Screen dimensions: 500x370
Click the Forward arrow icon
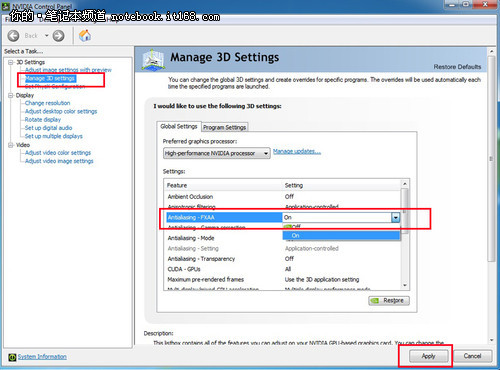(x=58, y=36)
